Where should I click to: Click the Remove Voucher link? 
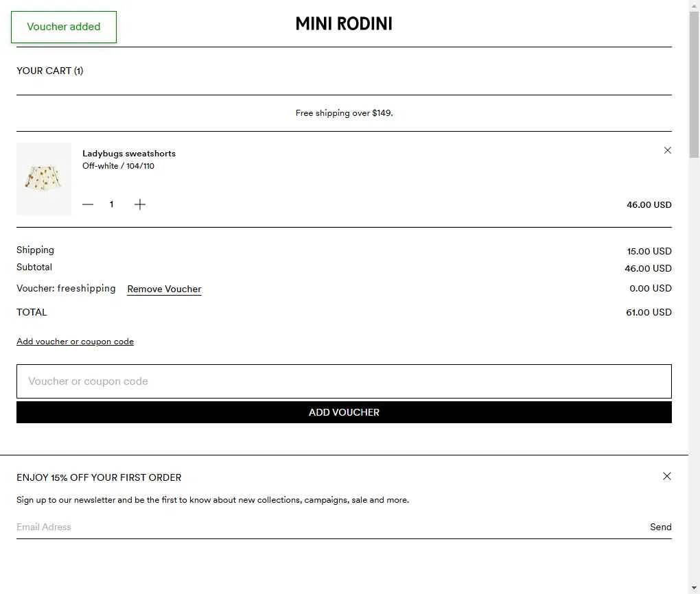[x=164, y=289]
